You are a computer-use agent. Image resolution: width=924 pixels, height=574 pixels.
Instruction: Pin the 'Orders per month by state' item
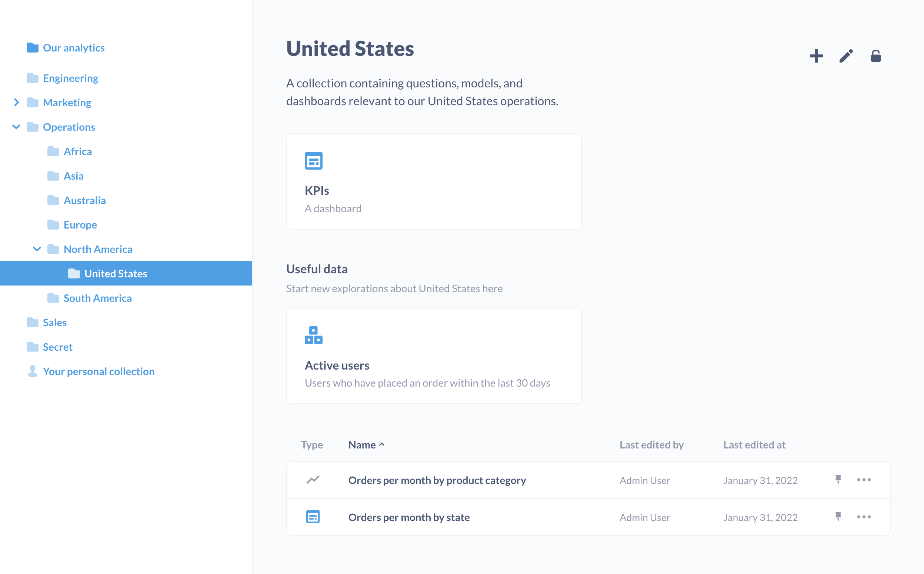[838, 517]
